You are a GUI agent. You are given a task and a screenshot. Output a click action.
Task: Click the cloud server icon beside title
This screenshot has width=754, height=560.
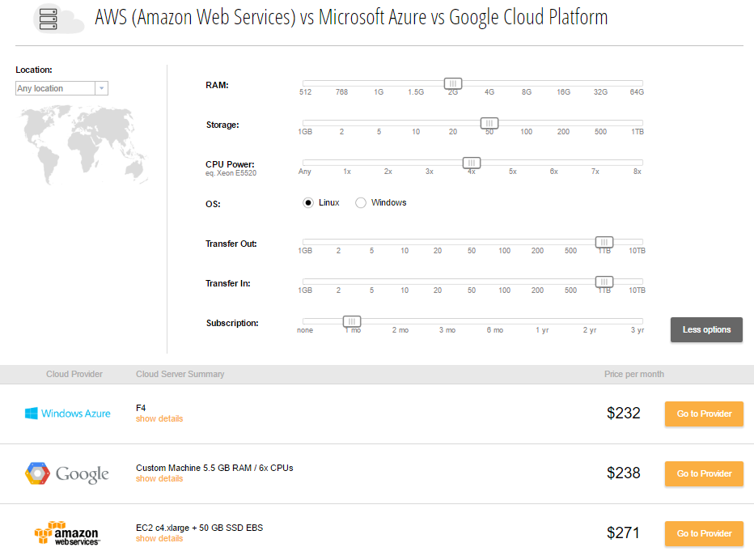pos(59,19)
